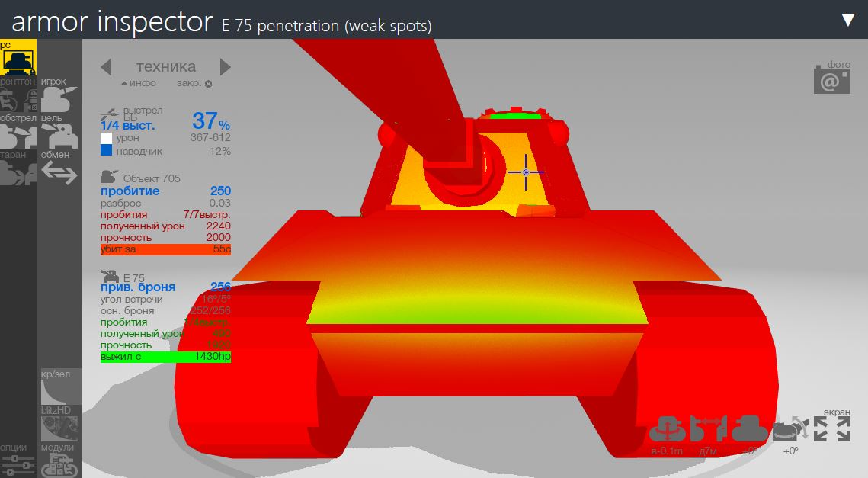Click the armor inspector title
The image size is (868, 478).
click(112, 21)
